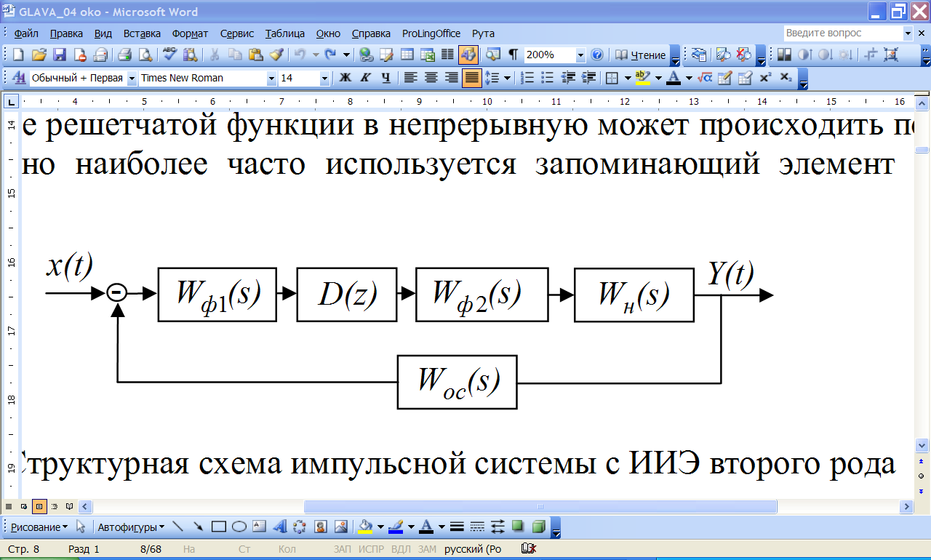This screenshot has width=931, height=560.
Task: Insert WordArt from the Drawing toolbar
Action: pyautogui.click(x=279, y=527)
